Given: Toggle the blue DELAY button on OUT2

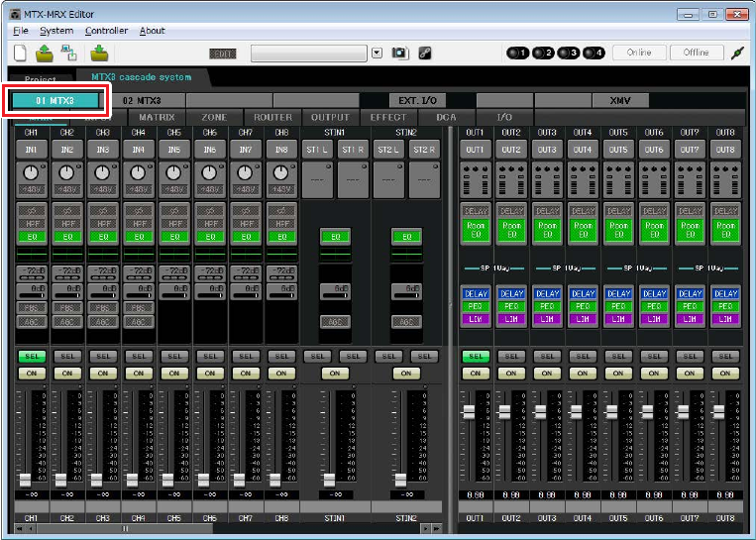Looking at the screenshot, I should [x=511, y=293].
